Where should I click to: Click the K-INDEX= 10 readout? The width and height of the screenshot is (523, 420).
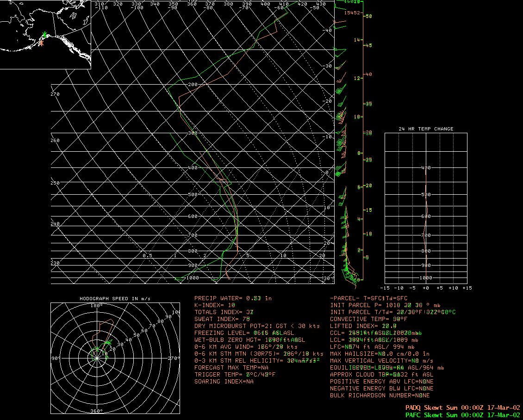click(215, 305)
